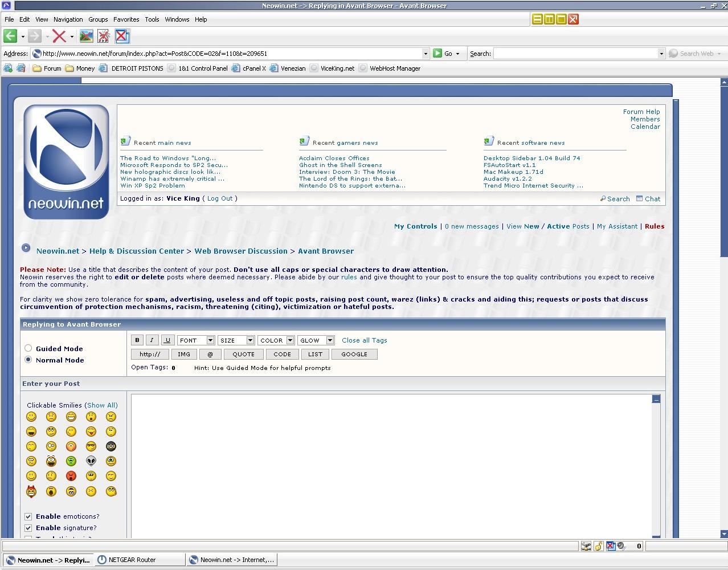Expand the address bar URL dropdown
This screenshot has width=728, height=570.
point(425,54)
